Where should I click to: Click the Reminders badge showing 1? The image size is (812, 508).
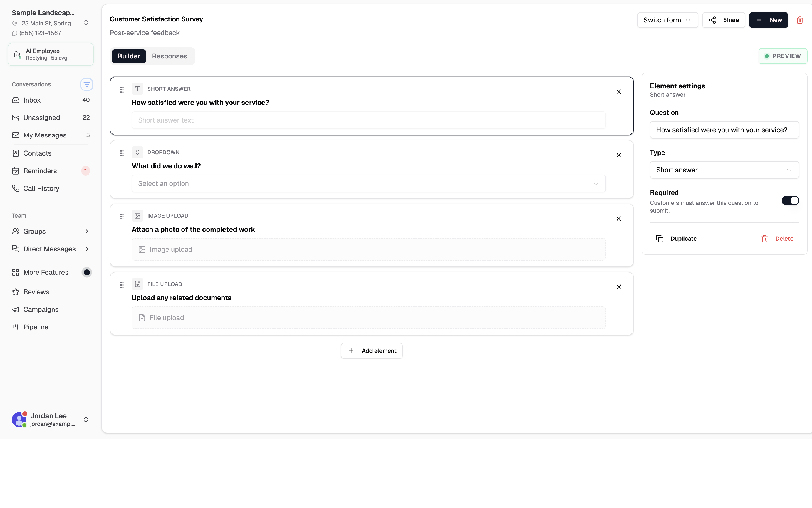[85, 171]
